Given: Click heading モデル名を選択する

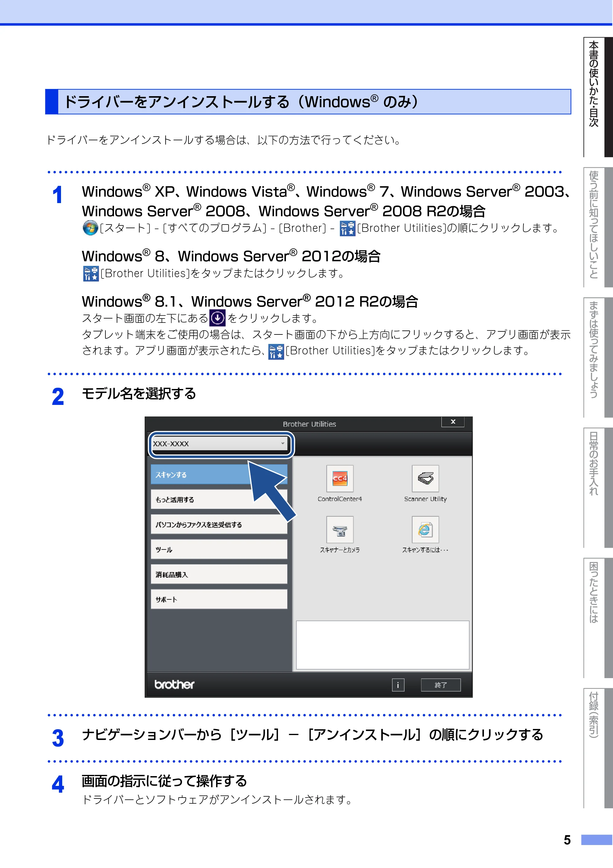Looking at the screenshot, I should pos(139,394).
